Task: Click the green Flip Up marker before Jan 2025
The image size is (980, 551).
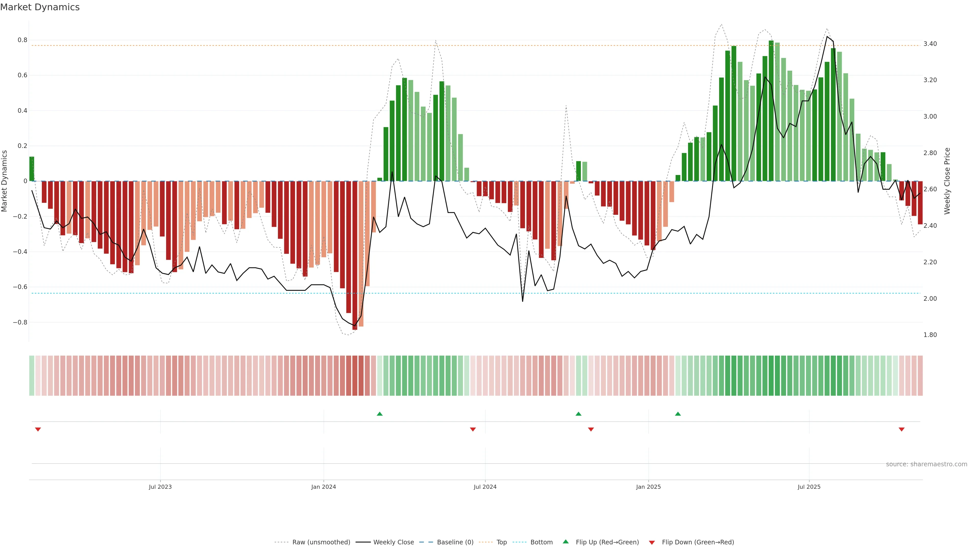Action: pyautogui.click(x=578, y=414)
